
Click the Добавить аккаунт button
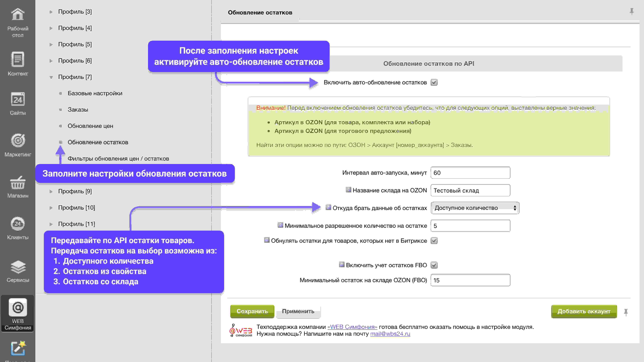pos(584,311)
